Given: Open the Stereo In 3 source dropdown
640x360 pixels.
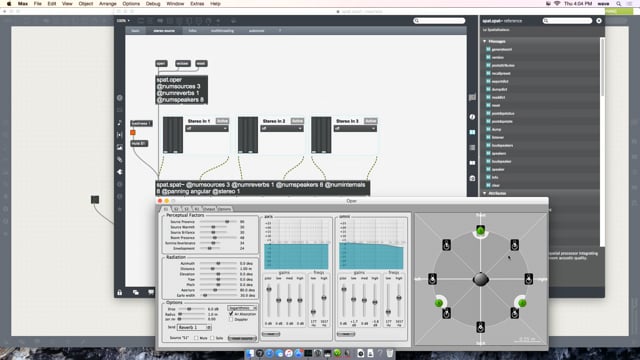Looking at the screenshot, I should pos(355,129).
